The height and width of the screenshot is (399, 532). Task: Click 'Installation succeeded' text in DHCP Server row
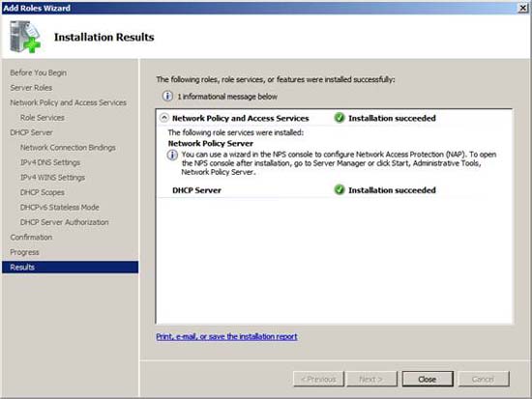click(x=392, y=190)
